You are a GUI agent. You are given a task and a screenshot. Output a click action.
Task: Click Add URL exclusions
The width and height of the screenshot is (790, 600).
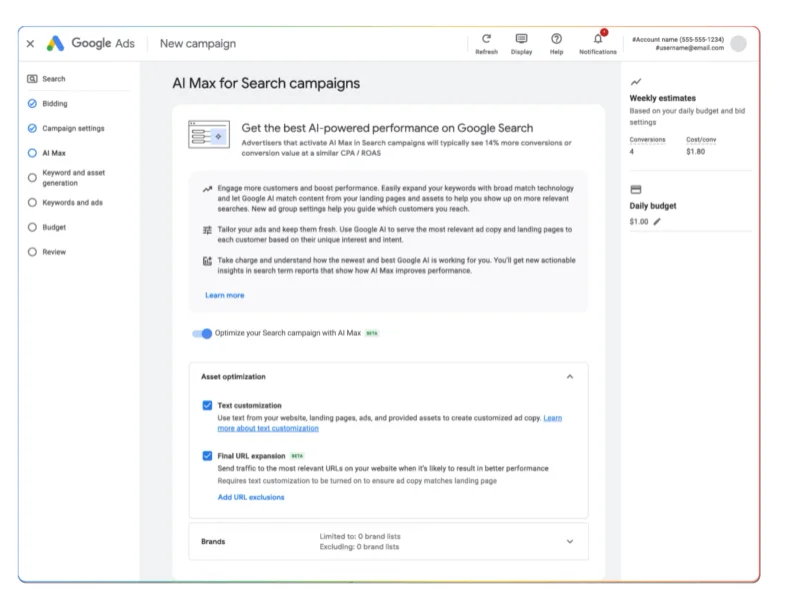(x=251, y=497)
